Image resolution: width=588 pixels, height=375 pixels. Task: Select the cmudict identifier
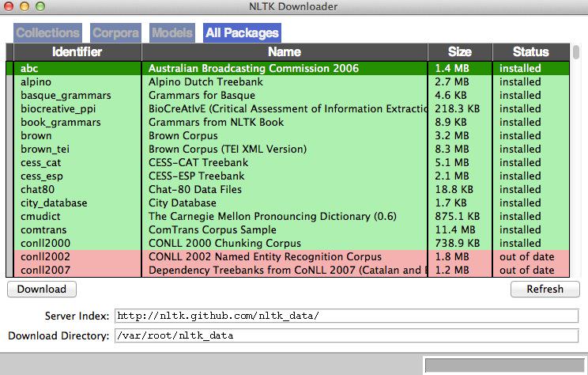coord(40,216)
